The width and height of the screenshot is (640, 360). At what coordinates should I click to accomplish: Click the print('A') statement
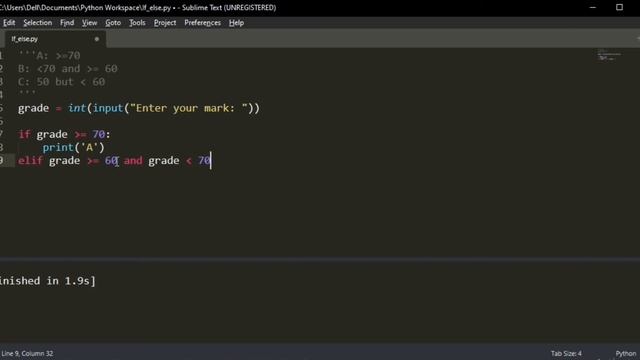pos(73,147)
